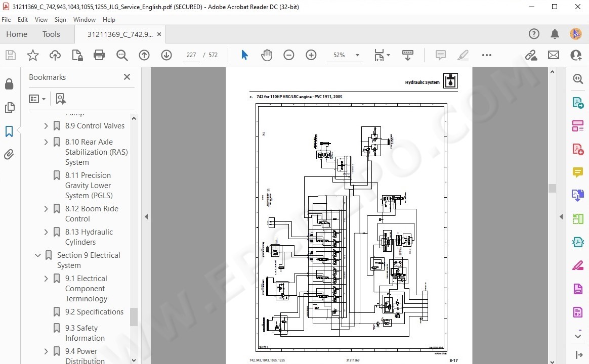Open bookmark options dropdown
The image size is (589, 364).
pos(37,99)
